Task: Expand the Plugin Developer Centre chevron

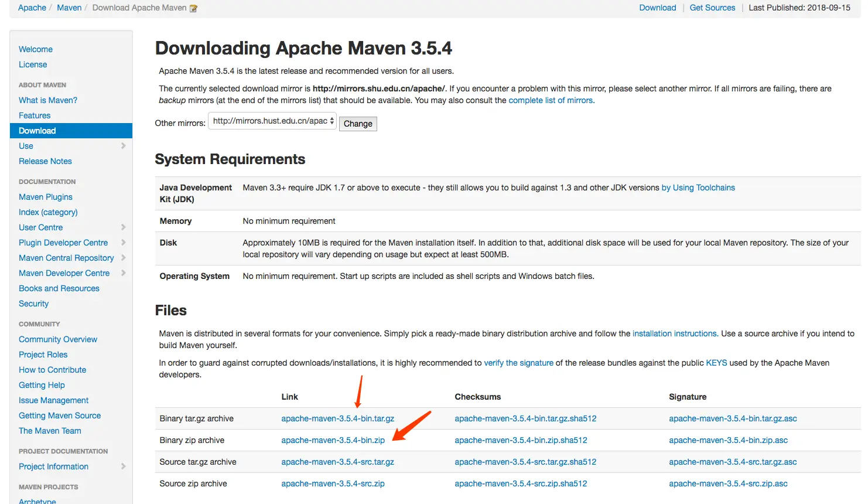Action: click(123, 243)
